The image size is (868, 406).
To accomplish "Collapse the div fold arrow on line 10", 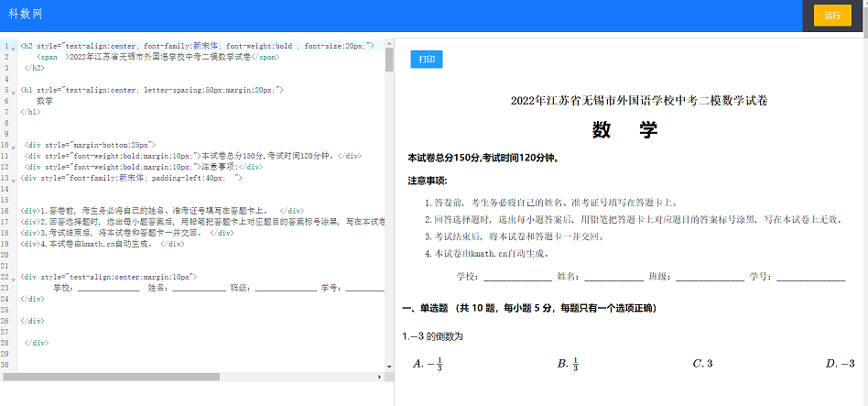I will click(x=14, y=147).
